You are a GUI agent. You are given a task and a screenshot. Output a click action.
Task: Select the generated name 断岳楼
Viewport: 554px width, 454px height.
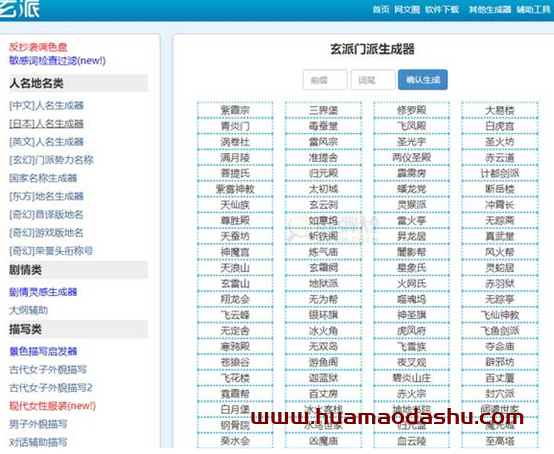[x=500, y=189]
